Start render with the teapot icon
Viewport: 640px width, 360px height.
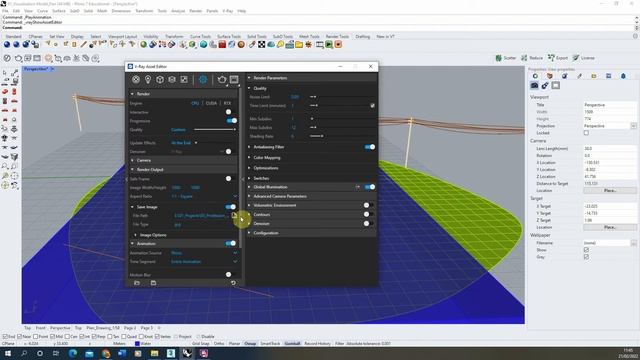tap(222, 80)
